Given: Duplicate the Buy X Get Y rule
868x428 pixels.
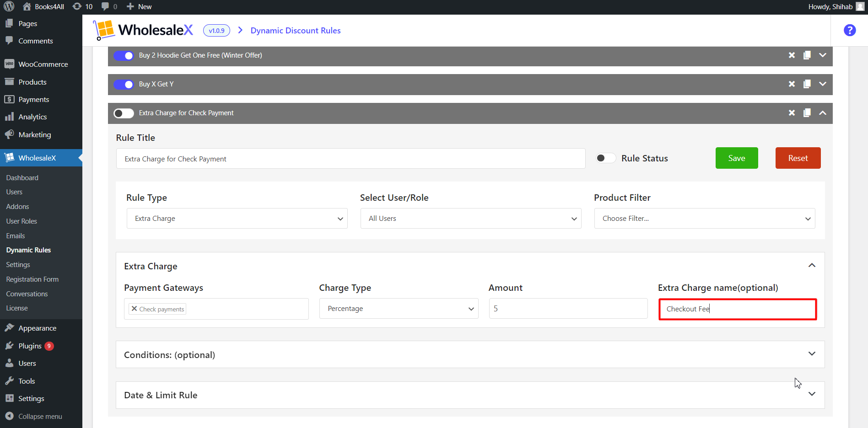Looking at the screenshot, I should point(807,84).
